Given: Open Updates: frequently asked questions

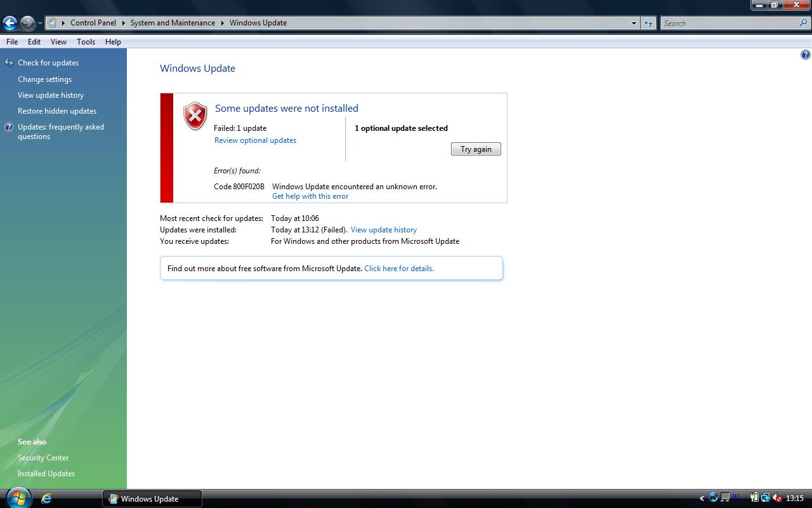Looking at the screenshot, I should [60, 131].
